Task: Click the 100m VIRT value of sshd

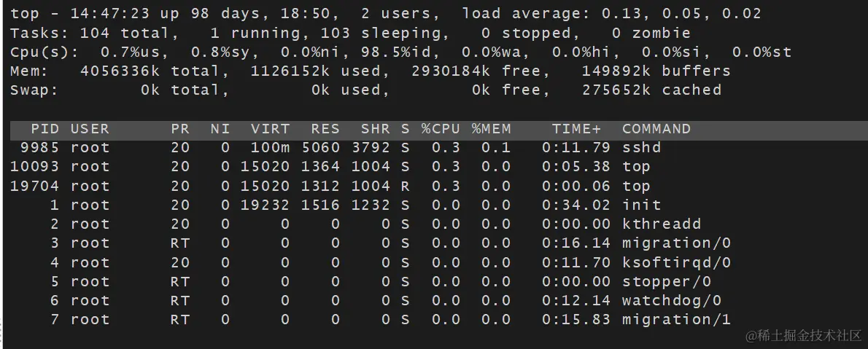Action: point(270,148)
